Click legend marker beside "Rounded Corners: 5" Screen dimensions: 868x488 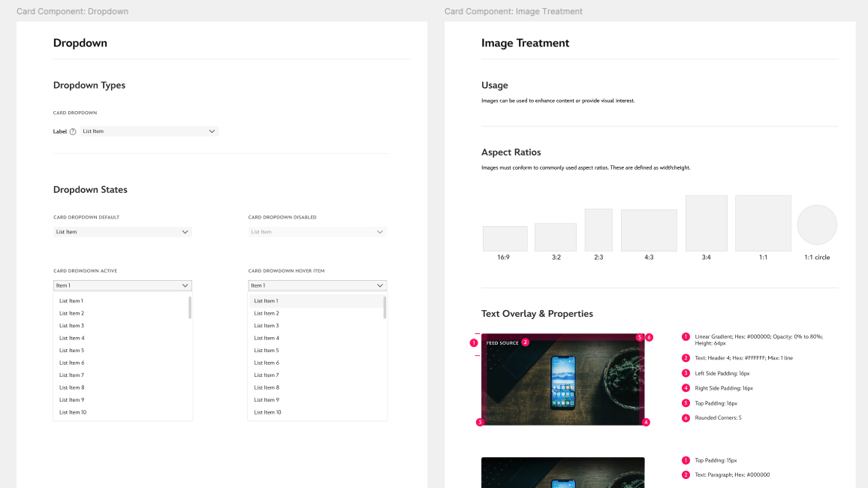tap(686, 418)
